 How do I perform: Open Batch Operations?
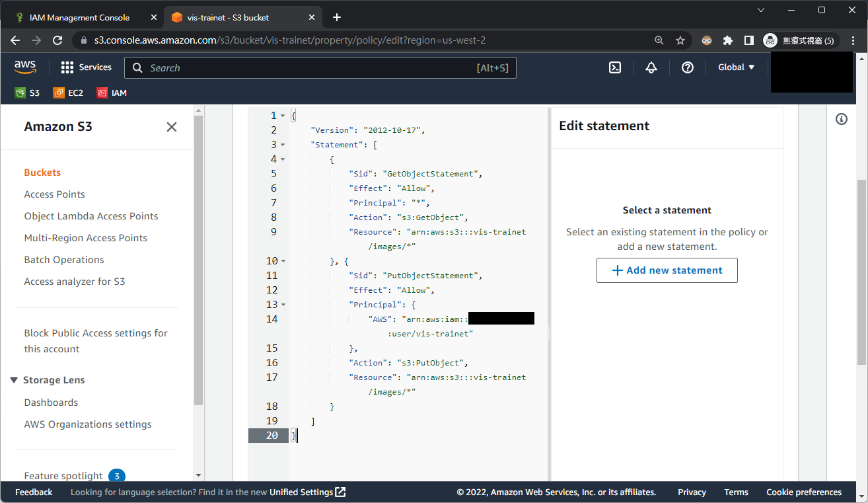point(64,260)
